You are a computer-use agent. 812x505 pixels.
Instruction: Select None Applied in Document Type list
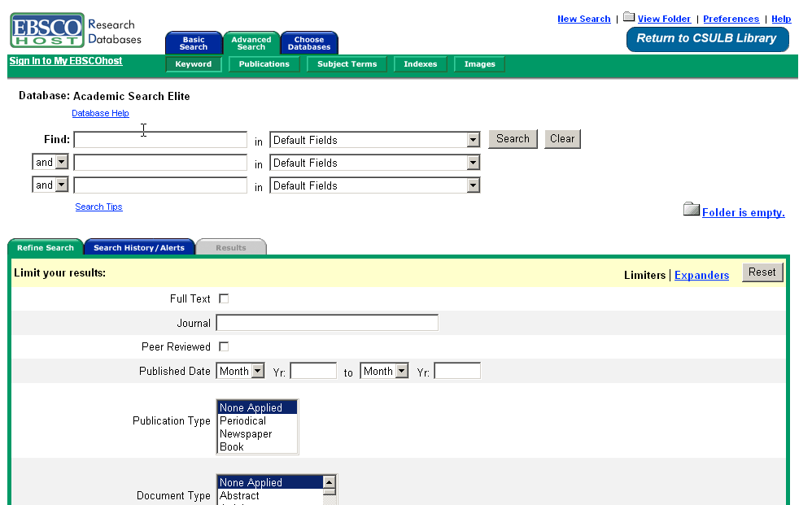point(270,483)
